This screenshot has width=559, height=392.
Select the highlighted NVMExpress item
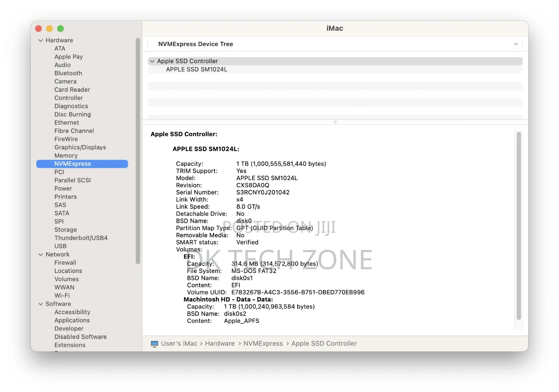pos(82,164)
